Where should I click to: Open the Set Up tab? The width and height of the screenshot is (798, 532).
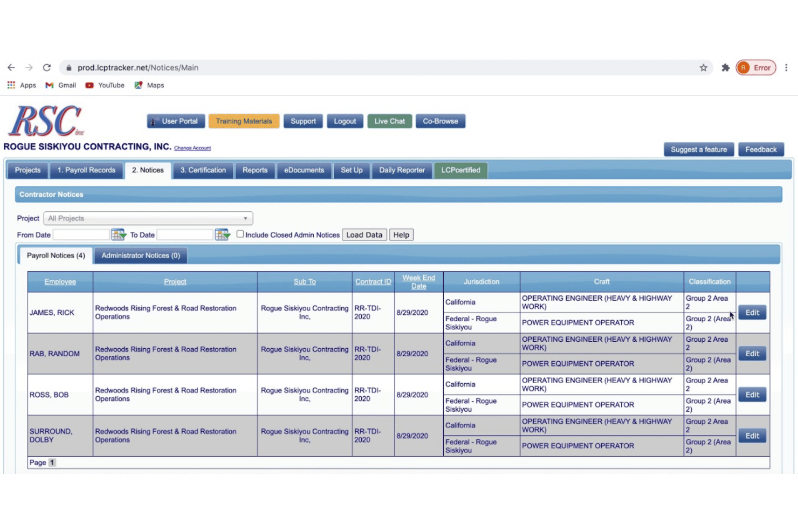352,170
